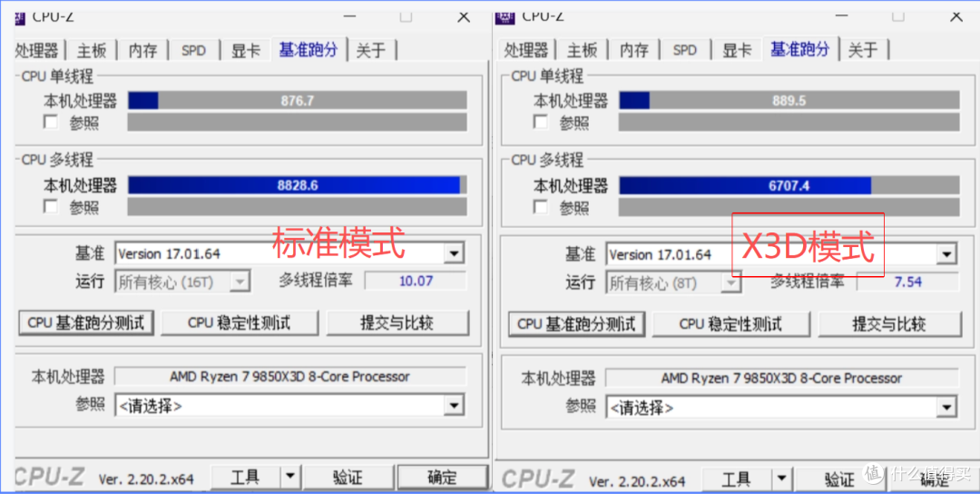Image resolution: width=980 pixels, height=494 pixels.
Task: Open 关于 tab in left CPU-Z window
Action: pyautogui.click(x=371, y=50)
